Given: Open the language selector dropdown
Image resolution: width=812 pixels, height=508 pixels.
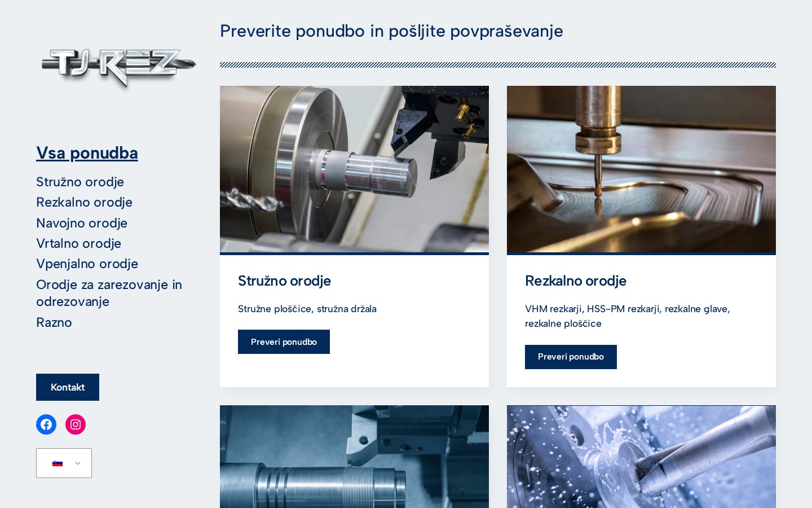Looking at the screenshot, I should pyautogui.click(x=64, y=463).
